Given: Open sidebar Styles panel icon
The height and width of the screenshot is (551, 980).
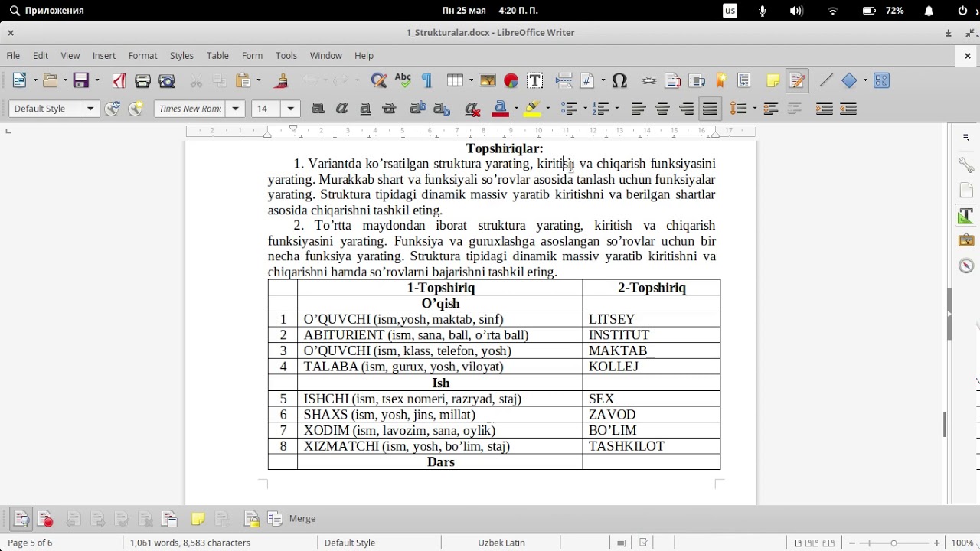Looking at the screenshot, I should (966, 216).
